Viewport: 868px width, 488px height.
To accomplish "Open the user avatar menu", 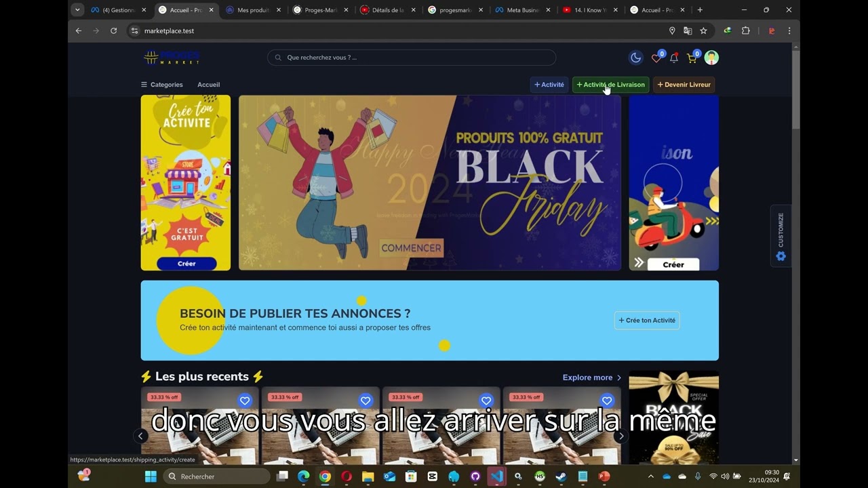I will (711, 58).
